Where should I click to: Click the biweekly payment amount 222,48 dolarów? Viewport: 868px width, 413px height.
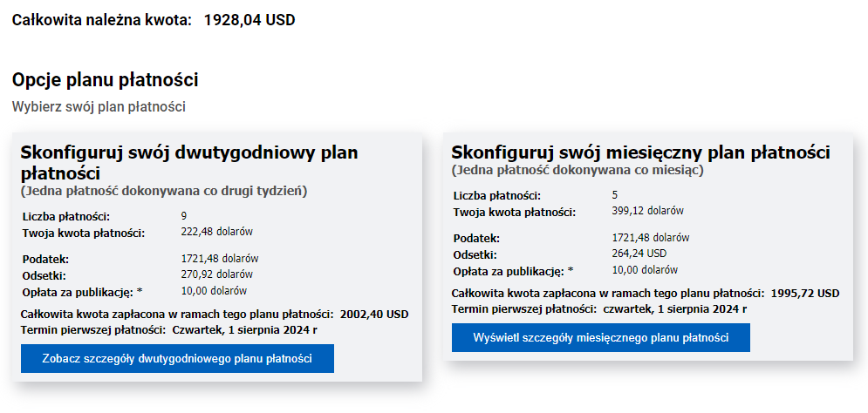[x=217, y=232]
